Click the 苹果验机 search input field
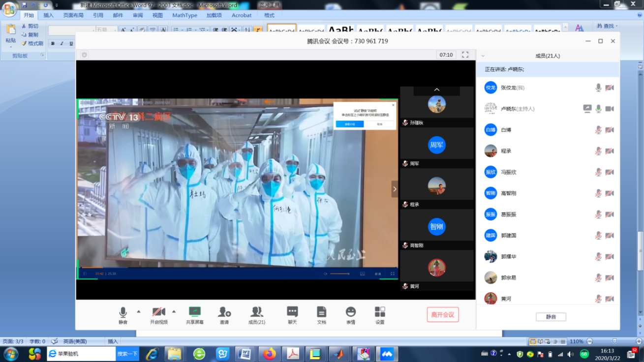Image resolution: width=644 pixels, height=362 pixels. tap(81, 354)
